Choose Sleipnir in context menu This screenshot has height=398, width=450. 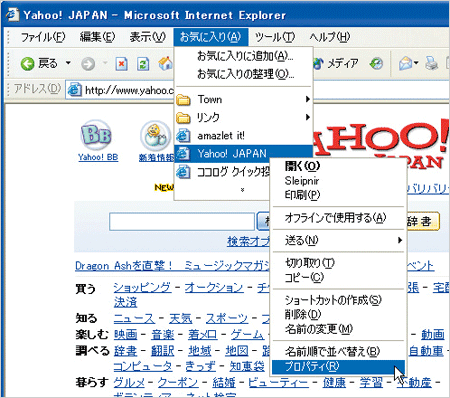338,181
